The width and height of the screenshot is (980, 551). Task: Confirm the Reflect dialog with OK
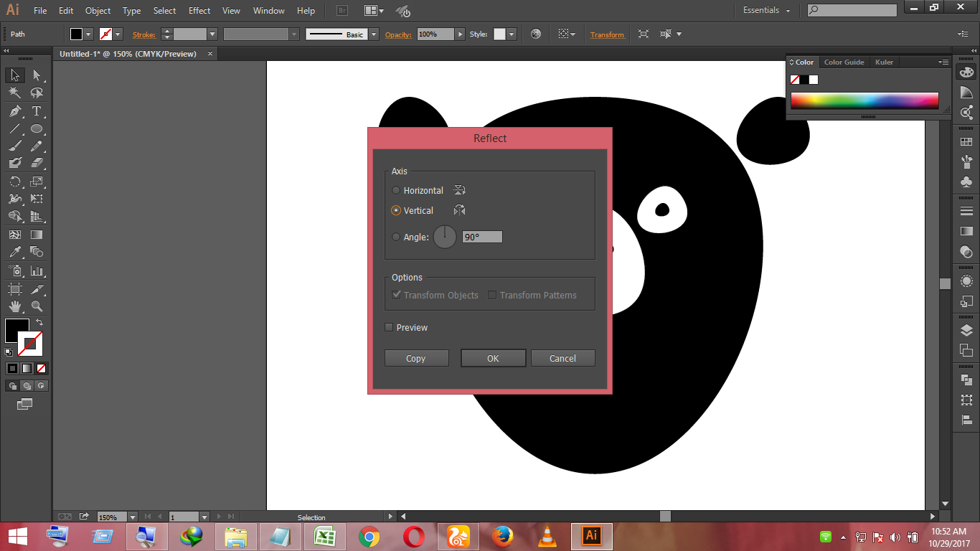[493, 358]
